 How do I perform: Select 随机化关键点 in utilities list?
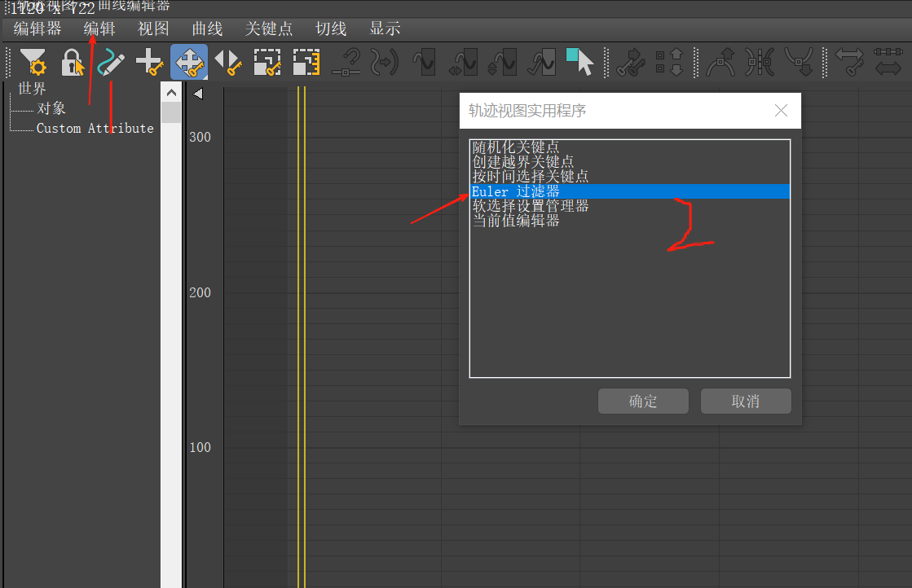(515, 147)
